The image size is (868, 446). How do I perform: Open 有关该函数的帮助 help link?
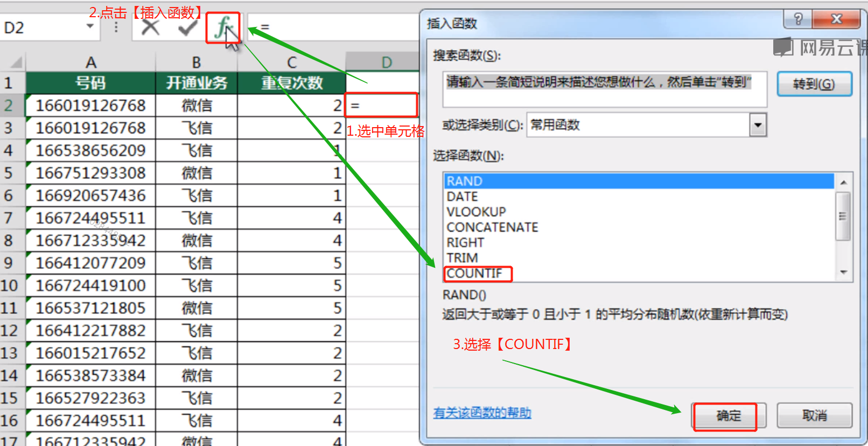(x=482, y=413)
